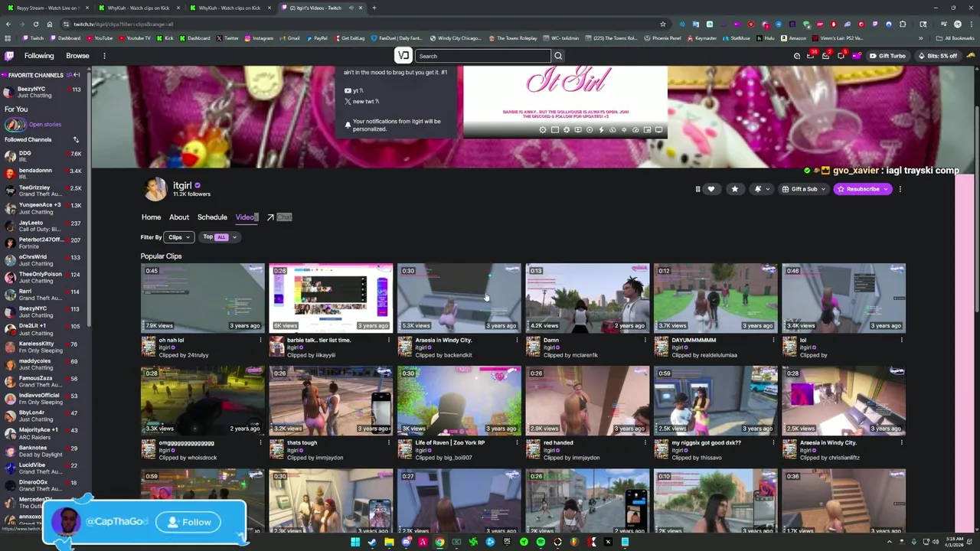Image resolution: width=980 pixels, height=551 pixels.
Task: Play the 'Damn' clip thumbnail
Action: (x=587, y=298)
